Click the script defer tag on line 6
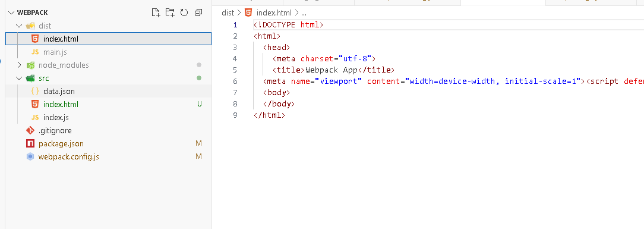Viewport: 644px width, 229px height. coord(615,81)
